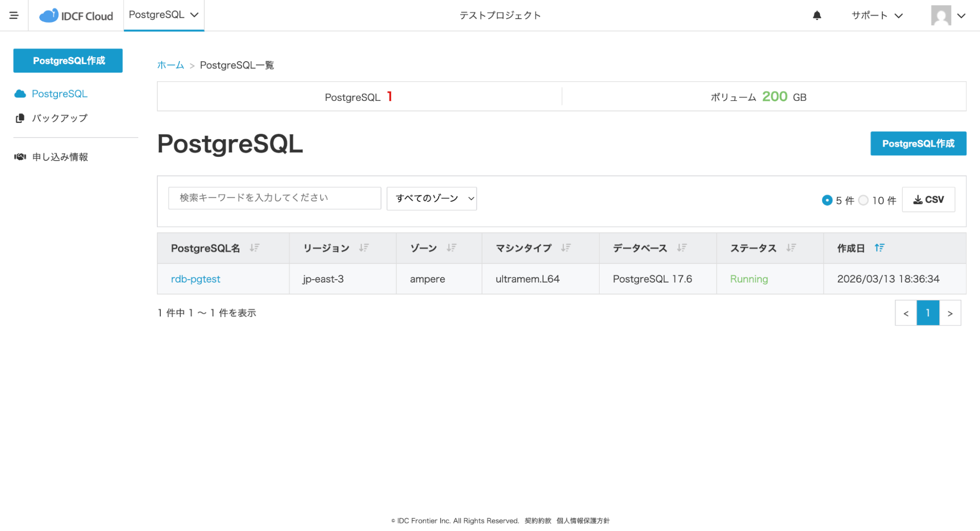This screenshot has height=531, width=980.
Task: Select the 10件 display option
Action: (863, 200)
